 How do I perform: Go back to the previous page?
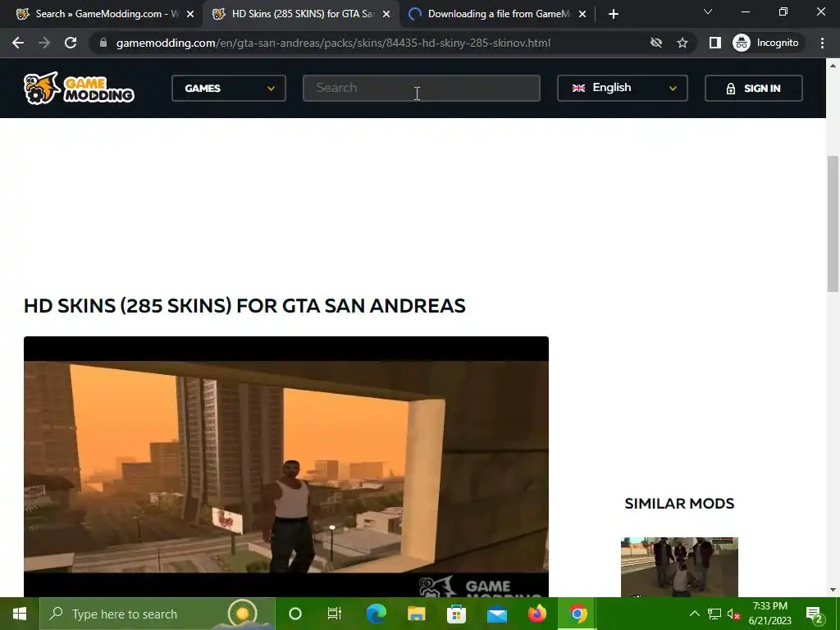click(x=18, y=43)
